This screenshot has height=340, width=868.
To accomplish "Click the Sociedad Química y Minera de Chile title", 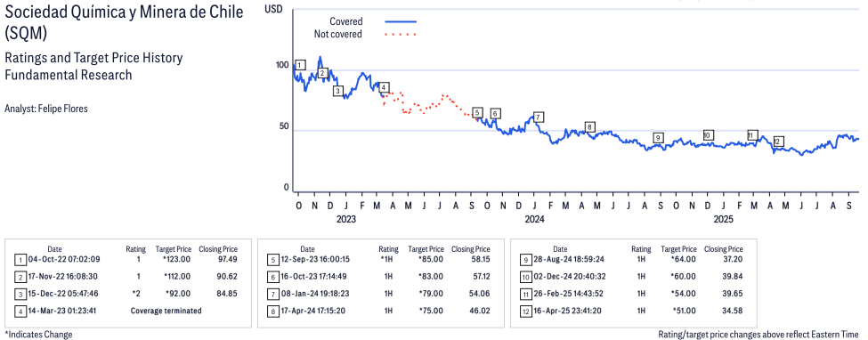I will tap(124, 22).
